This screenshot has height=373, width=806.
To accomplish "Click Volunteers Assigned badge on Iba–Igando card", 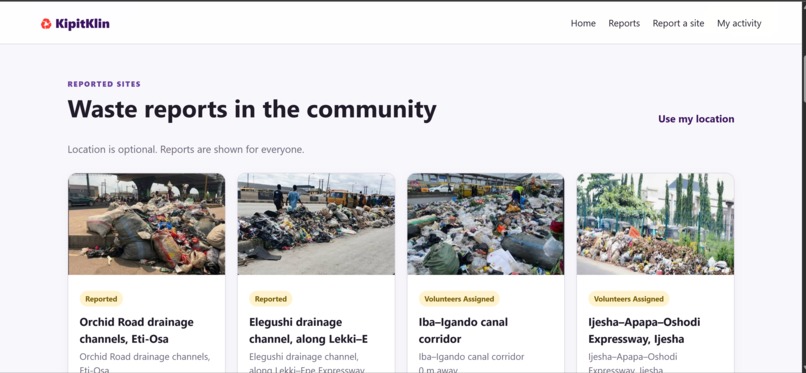I will [x=459, y=299].
